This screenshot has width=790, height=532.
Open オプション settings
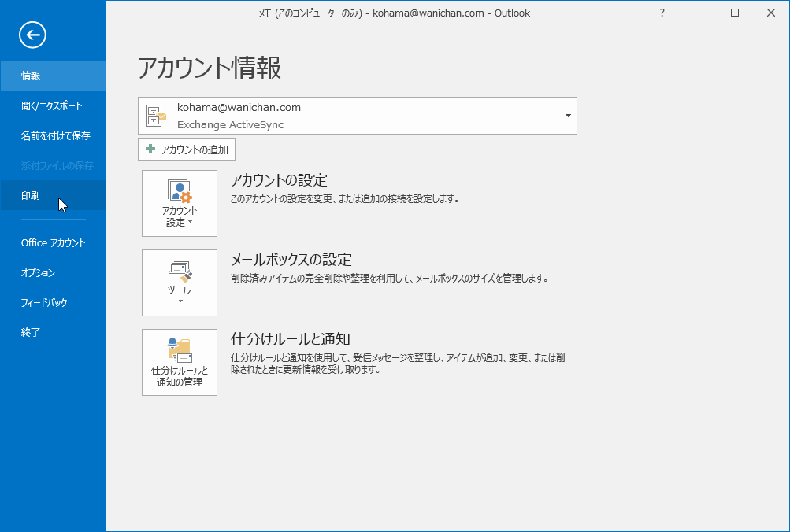click(x=53, y=272)
